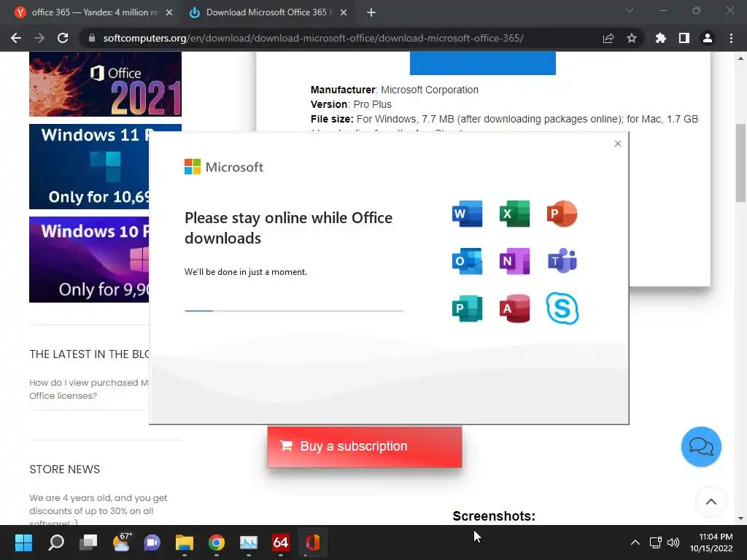Screen dimensions: 747x560
Task: Click the Screenshots heading
Action: [x=494, y=516]
